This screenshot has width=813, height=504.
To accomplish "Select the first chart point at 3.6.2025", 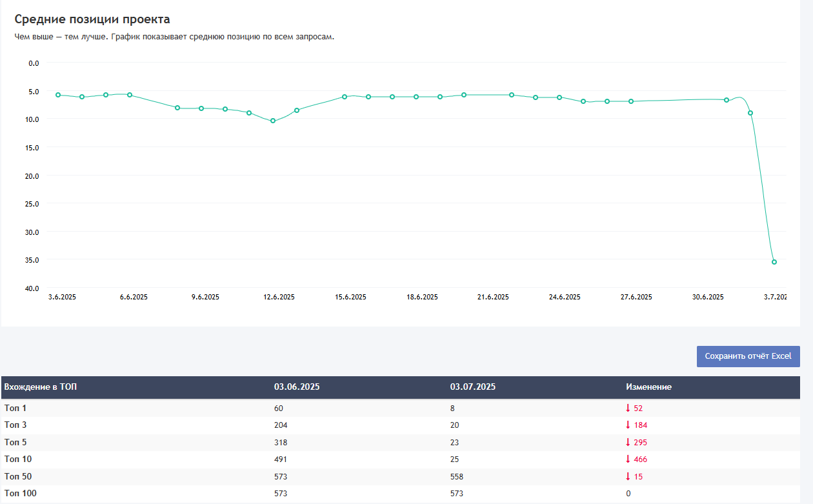I will point(58,95).
